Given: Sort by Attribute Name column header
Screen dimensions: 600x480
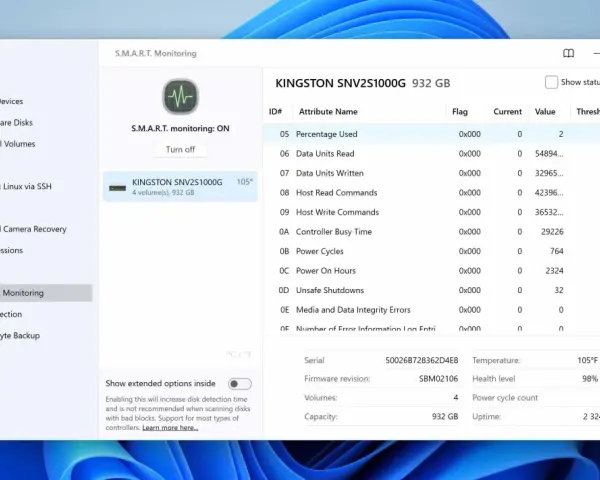Looking at the screenshot, I should pyautogui.click(x=328, y=112).
